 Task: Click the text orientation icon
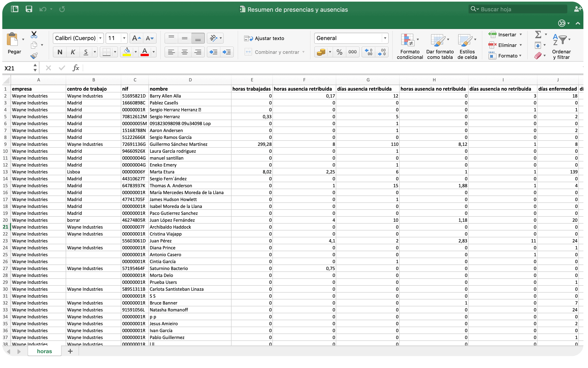213,38
